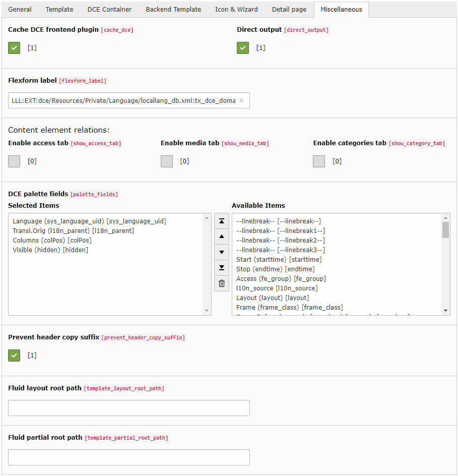Switch to the General tab
458x476 pixels.
[x=20, y=9]
